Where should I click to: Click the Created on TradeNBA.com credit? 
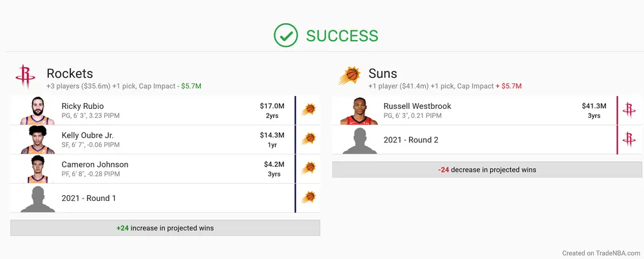click(601, 253)
